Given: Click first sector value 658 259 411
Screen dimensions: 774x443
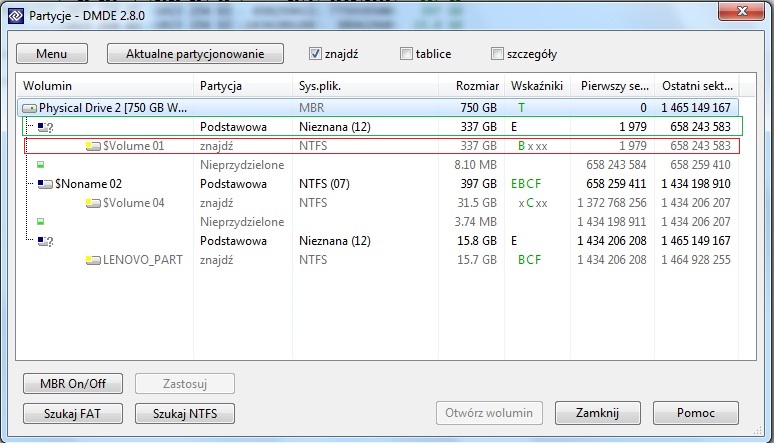Looking at the screenshot, I should (x=616, y=184).
